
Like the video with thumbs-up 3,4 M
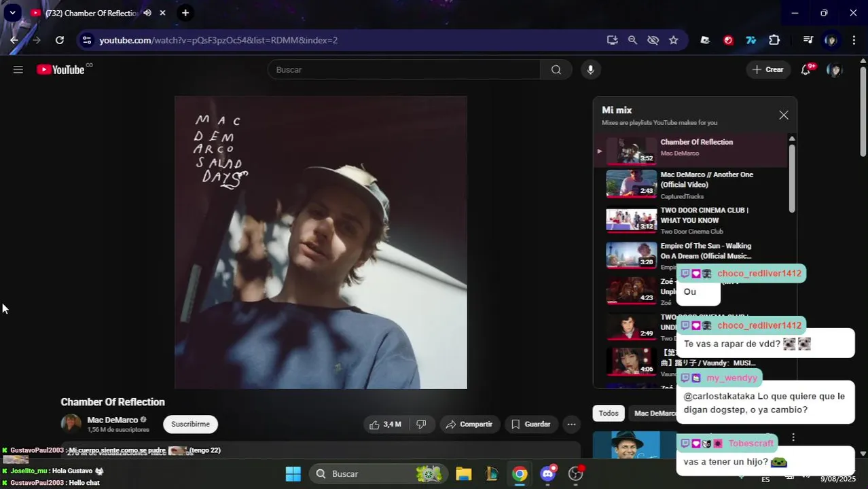(x=384, y=424)
